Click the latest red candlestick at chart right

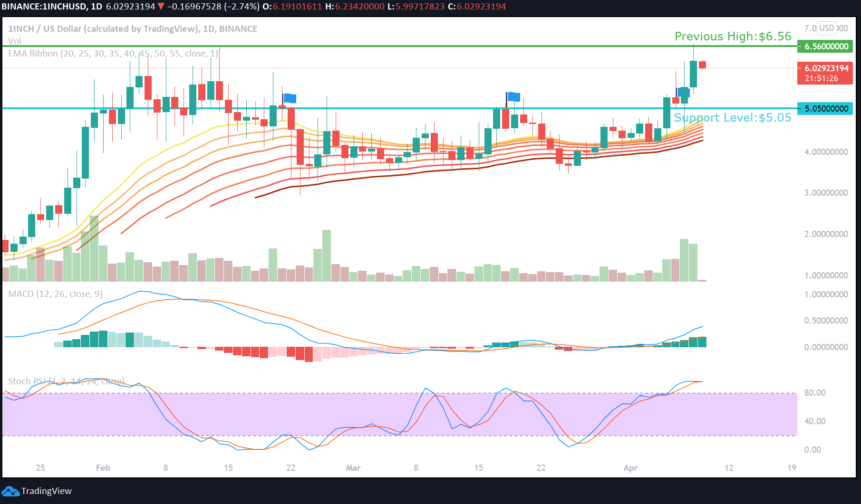(702, 65)
